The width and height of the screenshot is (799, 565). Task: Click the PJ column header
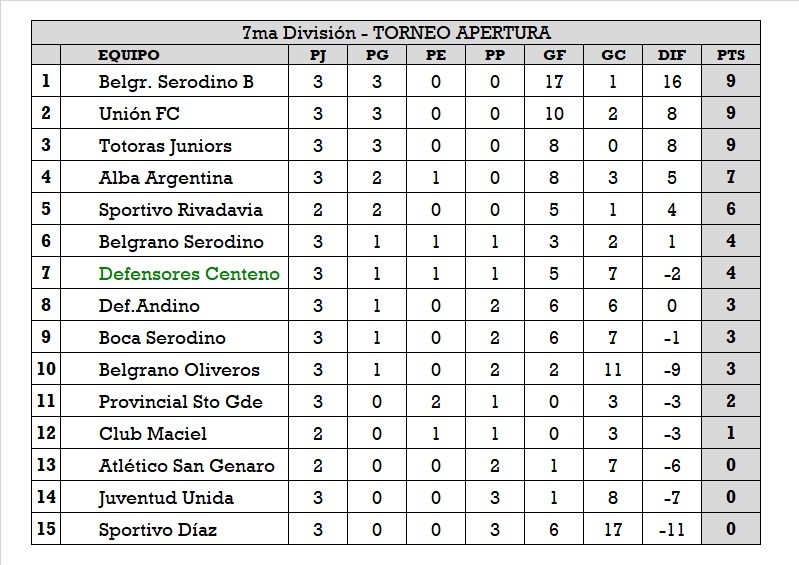[x=318, y=55]
